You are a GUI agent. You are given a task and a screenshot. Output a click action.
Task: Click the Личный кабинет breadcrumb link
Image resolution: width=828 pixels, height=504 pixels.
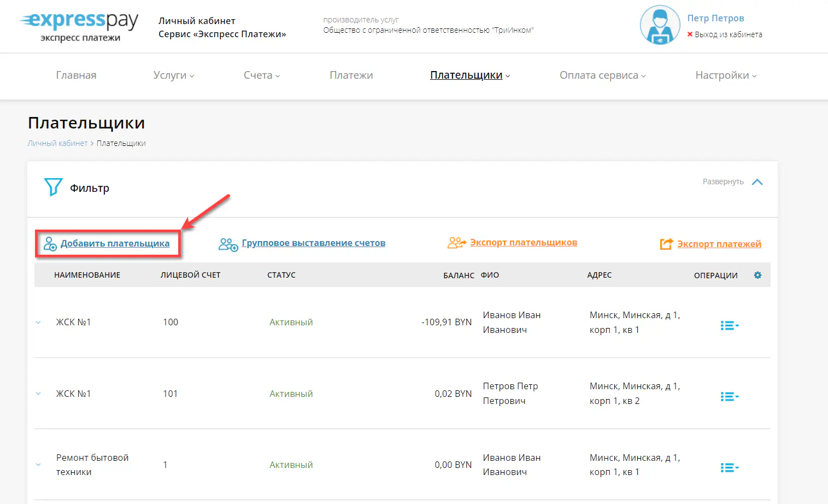(x=57, y=143)
